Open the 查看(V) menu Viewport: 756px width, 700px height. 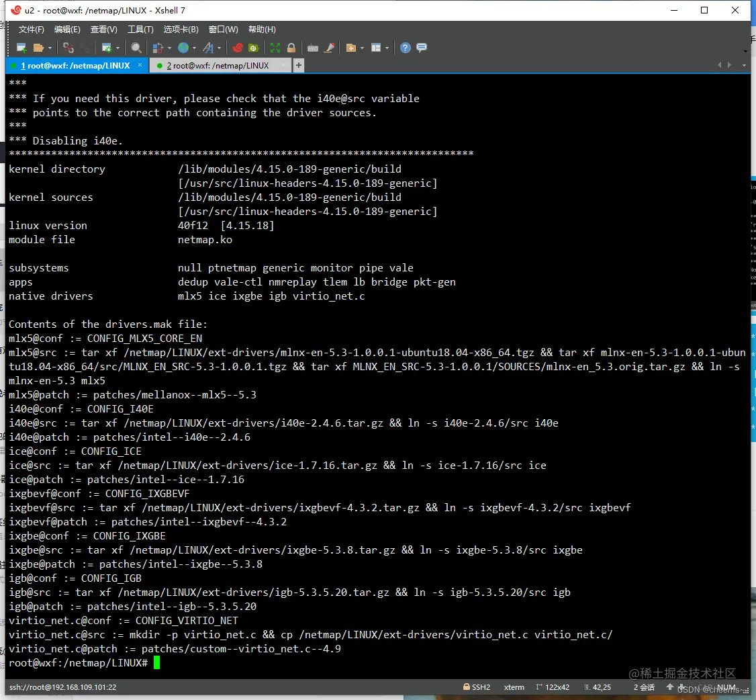103,30
